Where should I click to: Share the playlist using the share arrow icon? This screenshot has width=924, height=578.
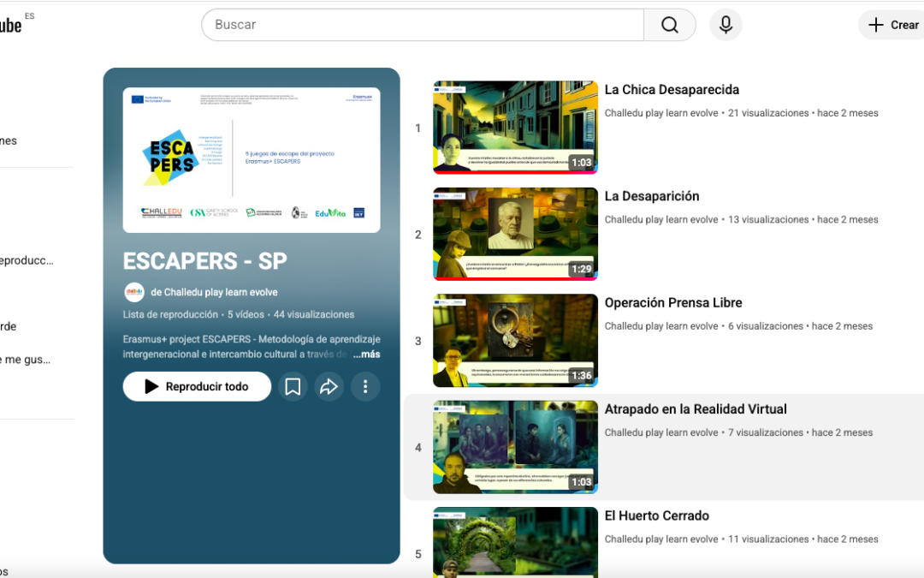coord(329,386)
